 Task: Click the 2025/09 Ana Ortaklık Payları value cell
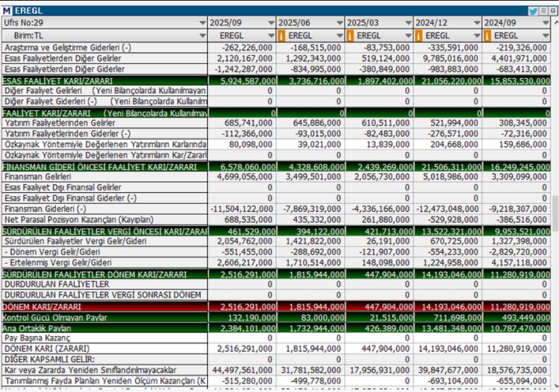(x=242, y=328)
